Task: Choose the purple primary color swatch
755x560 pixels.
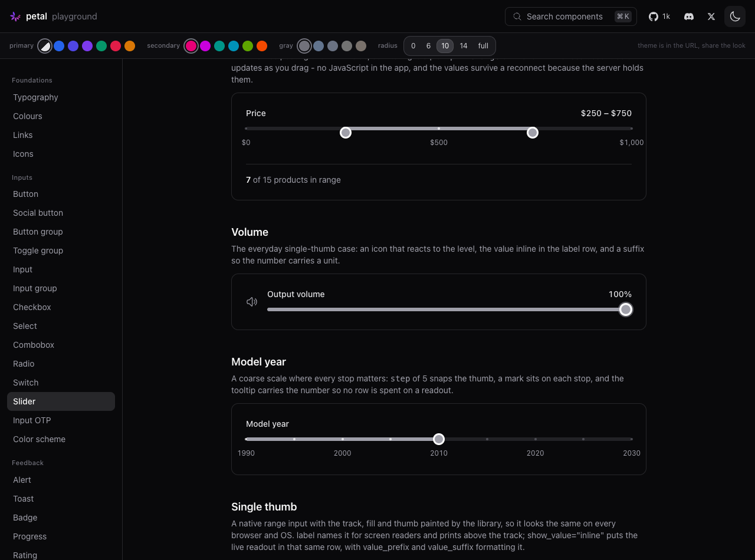Action: coord(87,46)
